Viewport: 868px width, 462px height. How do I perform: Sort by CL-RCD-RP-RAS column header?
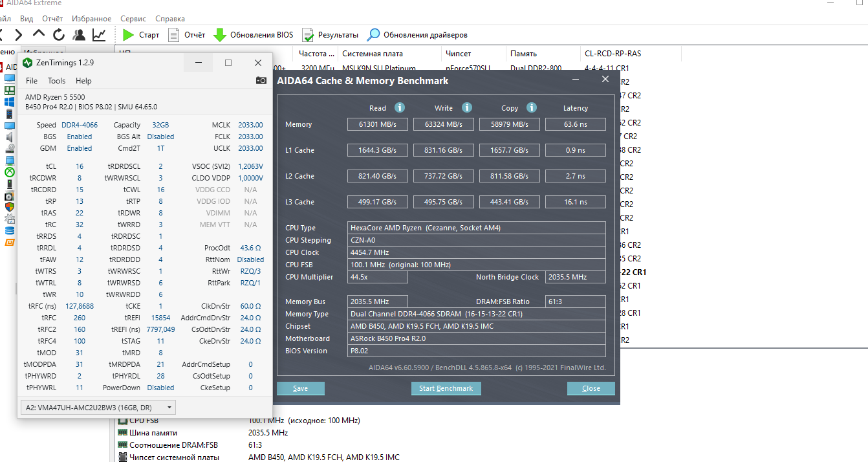pyautogui.click(x=631, y=54)
